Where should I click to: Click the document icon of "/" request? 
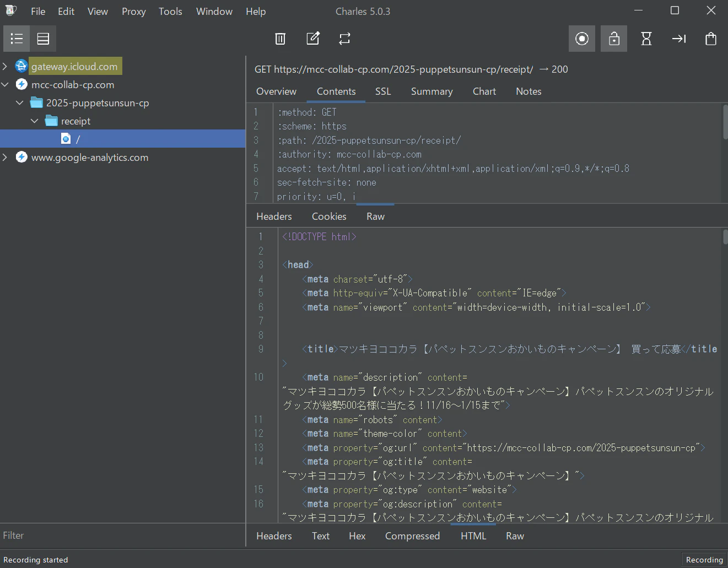click(x=66, y=139)
